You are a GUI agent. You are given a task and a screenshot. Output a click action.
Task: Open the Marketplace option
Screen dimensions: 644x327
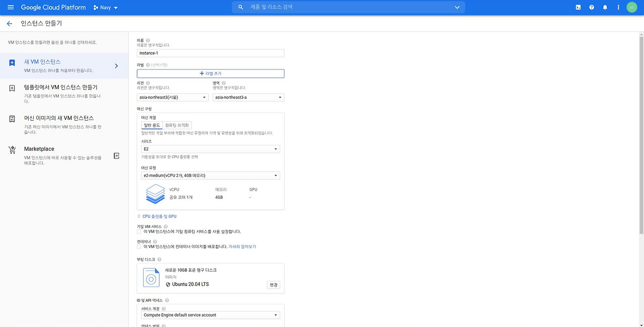click(64, 155)
